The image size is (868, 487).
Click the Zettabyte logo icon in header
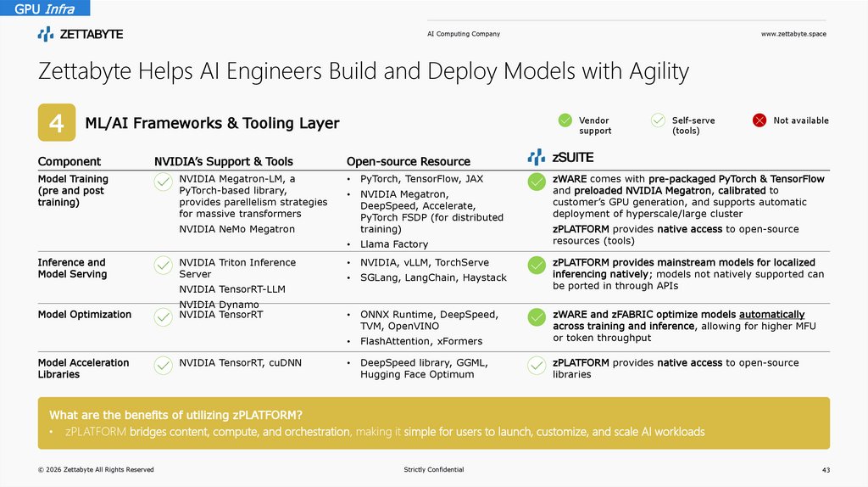coord(46,34)
